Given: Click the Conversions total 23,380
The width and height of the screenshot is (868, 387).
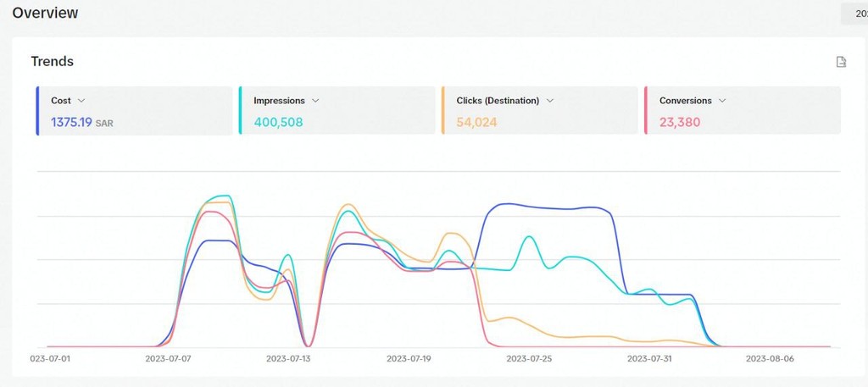Looking at the screenshot, I should (x=679, y=122).
